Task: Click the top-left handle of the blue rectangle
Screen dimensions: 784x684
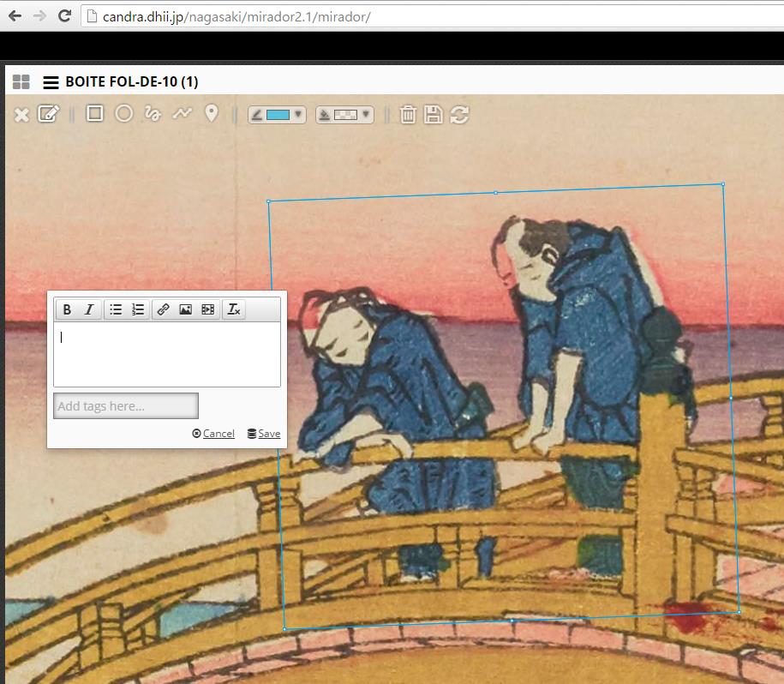Action: point(268,201)
